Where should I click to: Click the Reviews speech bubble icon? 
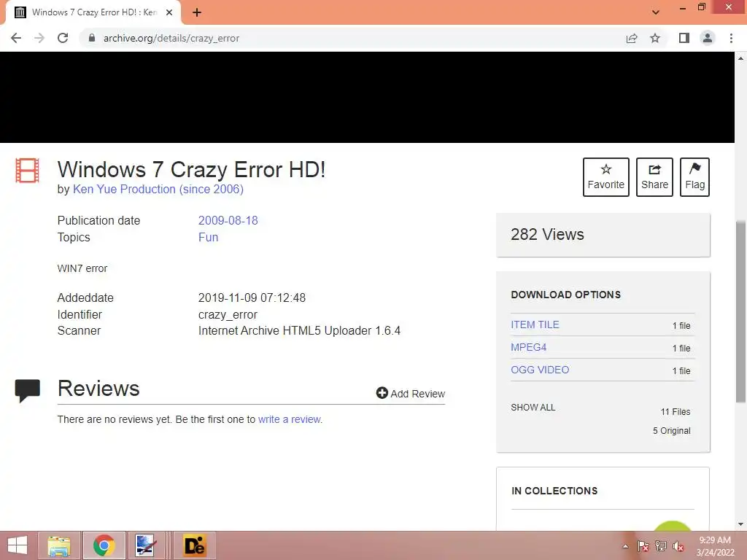coord(27,391)
